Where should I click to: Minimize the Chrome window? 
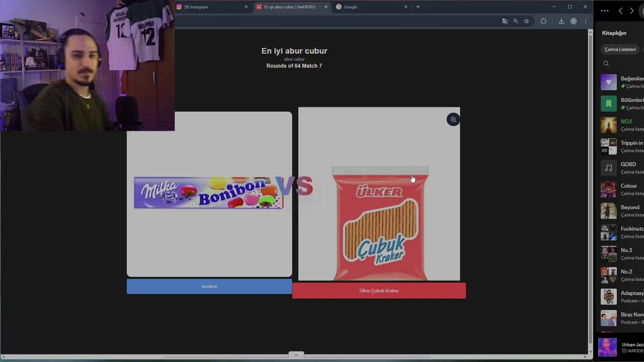554,7
